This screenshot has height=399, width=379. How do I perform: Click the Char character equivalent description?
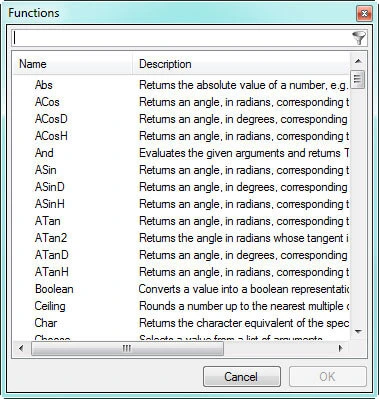[x=244, y=323]
